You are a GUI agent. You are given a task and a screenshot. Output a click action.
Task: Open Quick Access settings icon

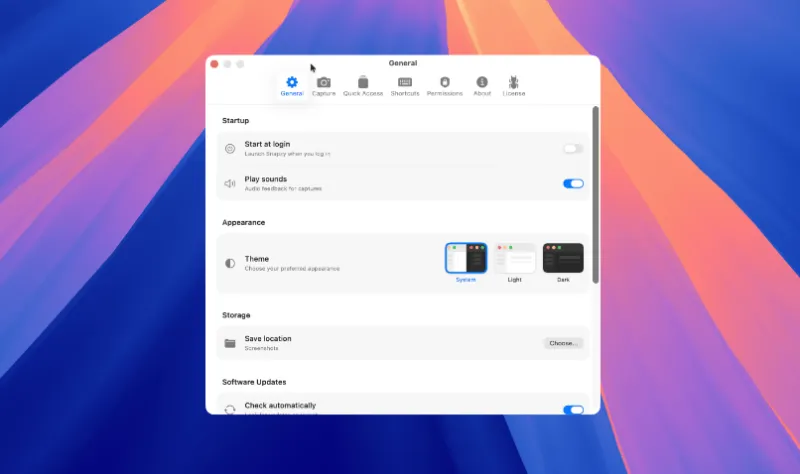click(363, 82)
